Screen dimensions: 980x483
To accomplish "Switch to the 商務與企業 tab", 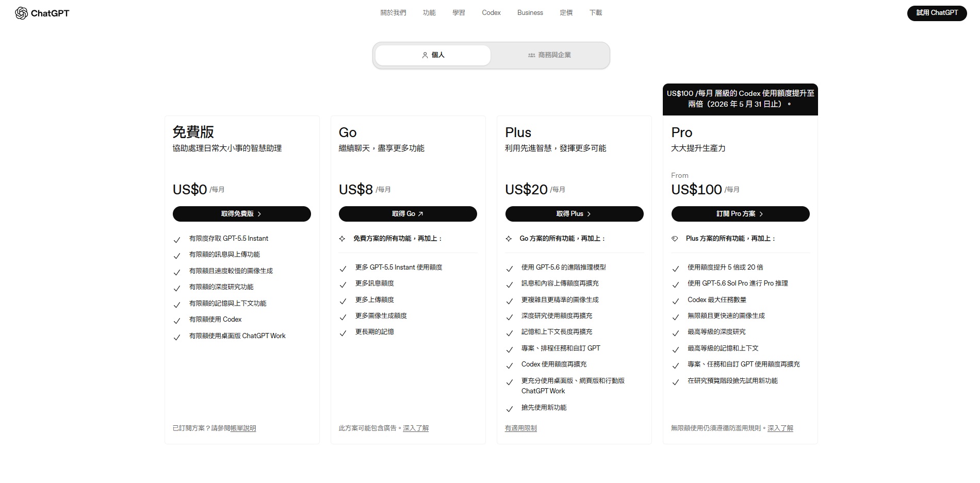I will coord(549,55).
